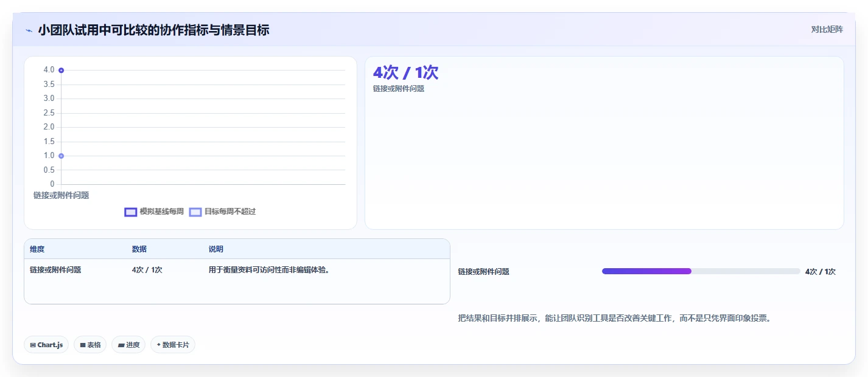This screenshot has width=868, height=377.
Task: Click the 用于衡量资料可访问性 description cell
Action: [x=269, y=270]
